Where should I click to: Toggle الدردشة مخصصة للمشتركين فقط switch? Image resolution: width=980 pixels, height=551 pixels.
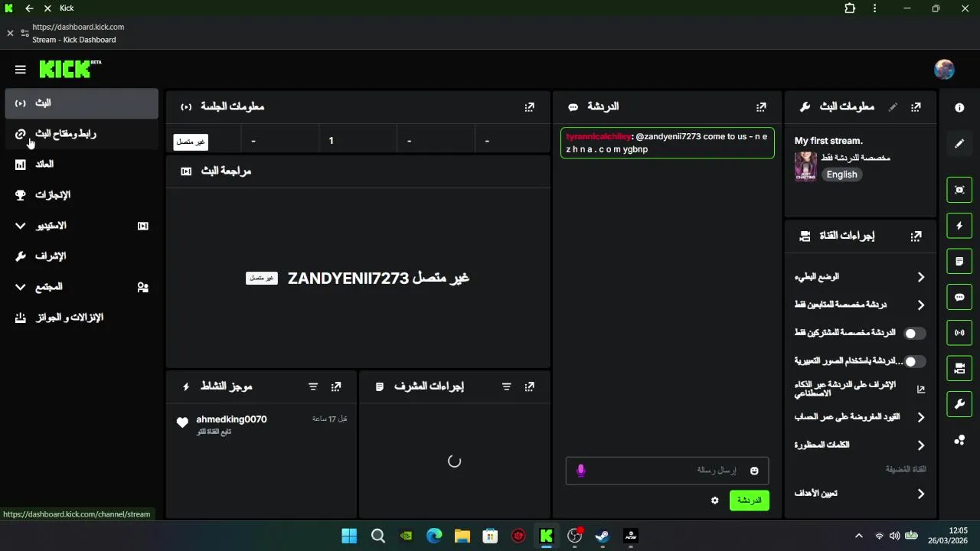tap(915, 334)
